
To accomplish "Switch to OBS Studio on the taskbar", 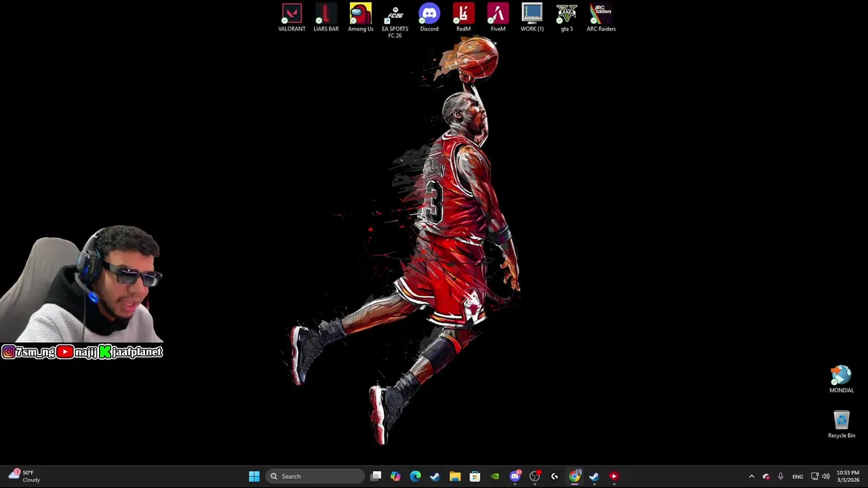I will tap(535, 476).
